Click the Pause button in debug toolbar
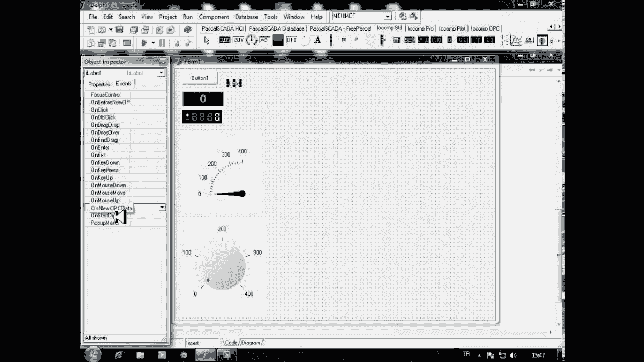Viewport: 644px width, 362px height. pyautogui.click(x=162, y=43)
